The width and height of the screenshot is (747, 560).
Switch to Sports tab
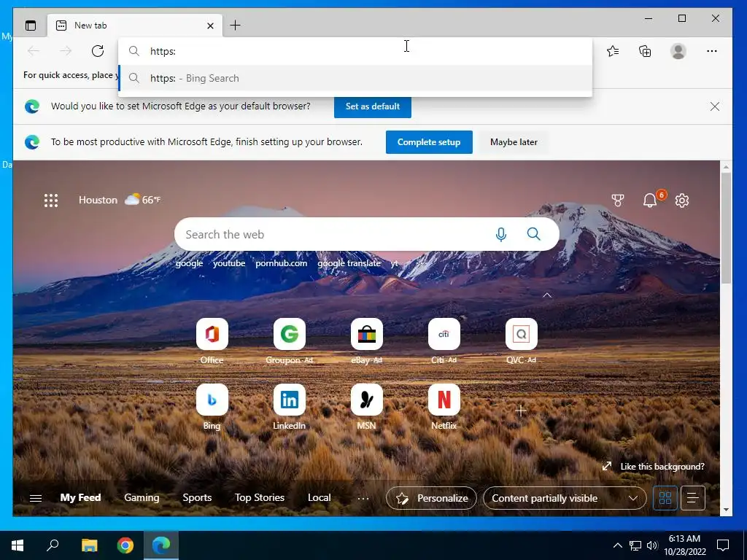(197, 497)
